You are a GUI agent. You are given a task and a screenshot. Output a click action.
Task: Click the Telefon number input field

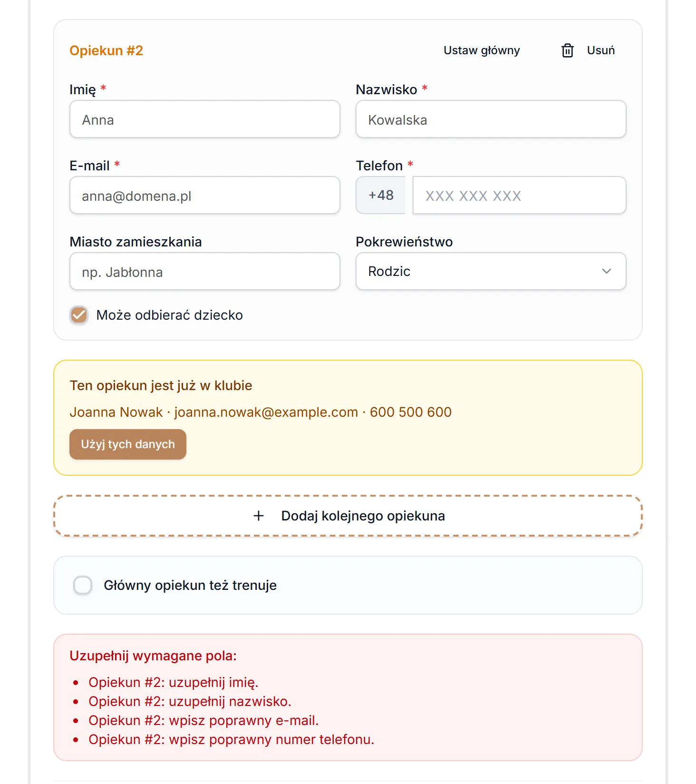click(x=520, y=195)
